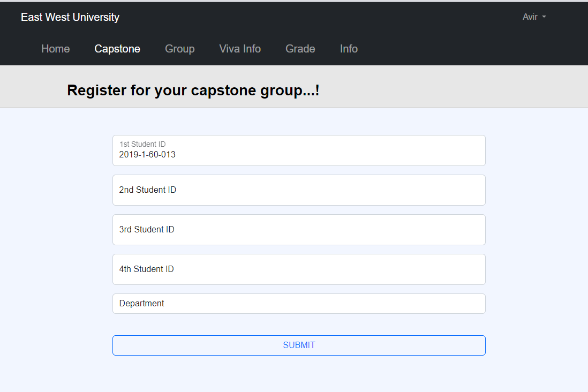Open the Avir user dropdown menu
Viewport: 588px width, 392px height.
pyautogui.click(x=534, y=17)
